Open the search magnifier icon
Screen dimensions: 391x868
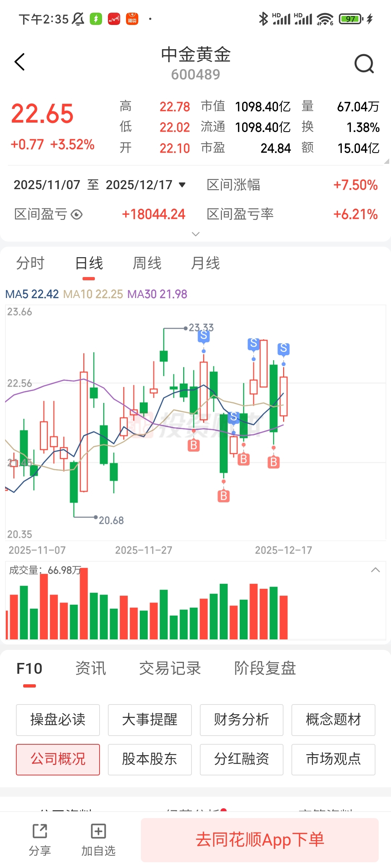364,64
